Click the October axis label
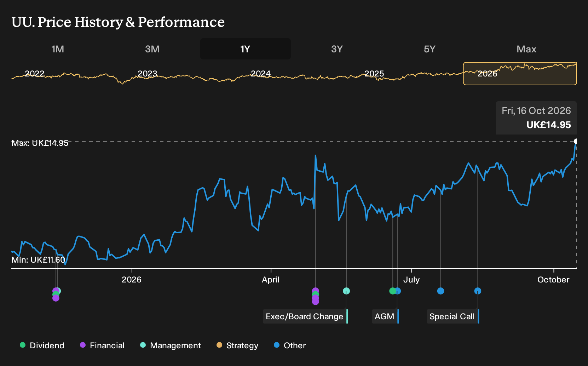The height and width of the screenshot is (366, 588). pyautogui.click(x=553, y=280)
